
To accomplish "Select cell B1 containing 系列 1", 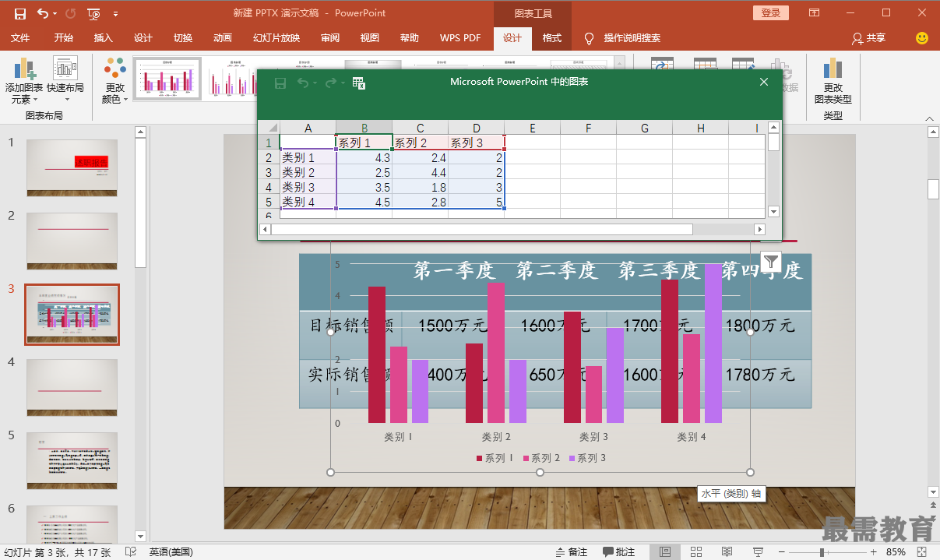I will pyautogui.click(x=364, y=143).
